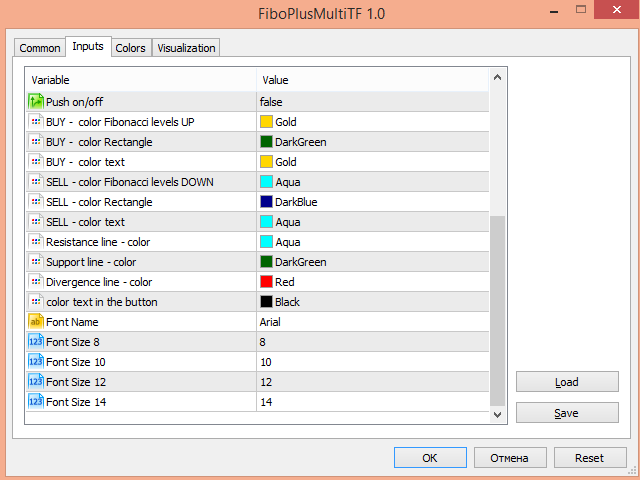Click the Variable column header
Viewport: 640px width, 480px height.
141,80
